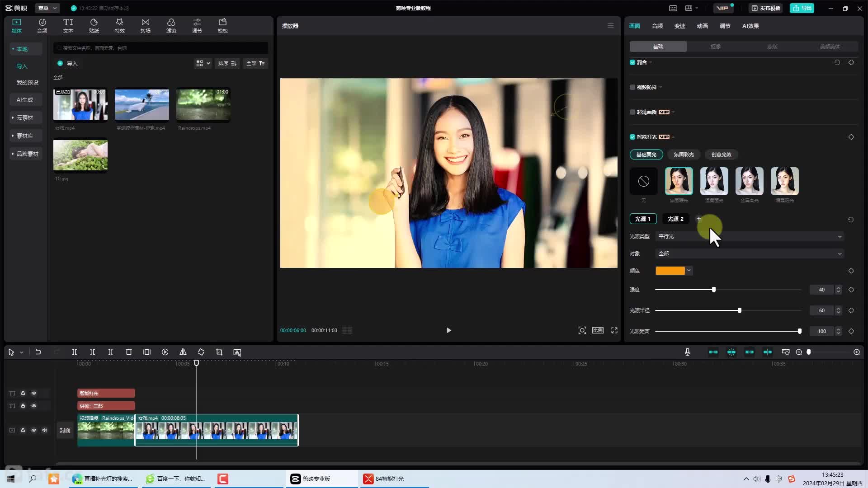
Task: Switch to the AI效果 tab
Action: 750,26
